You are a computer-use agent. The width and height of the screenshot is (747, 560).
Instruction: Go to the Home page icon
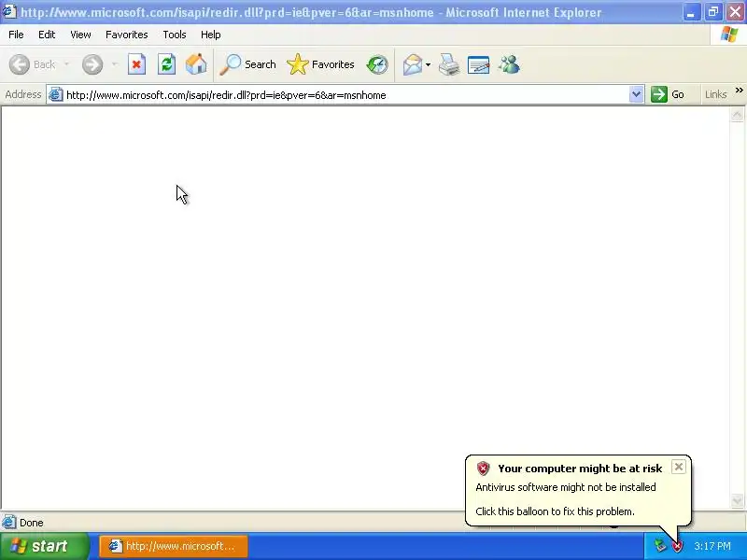click(196, 64)
